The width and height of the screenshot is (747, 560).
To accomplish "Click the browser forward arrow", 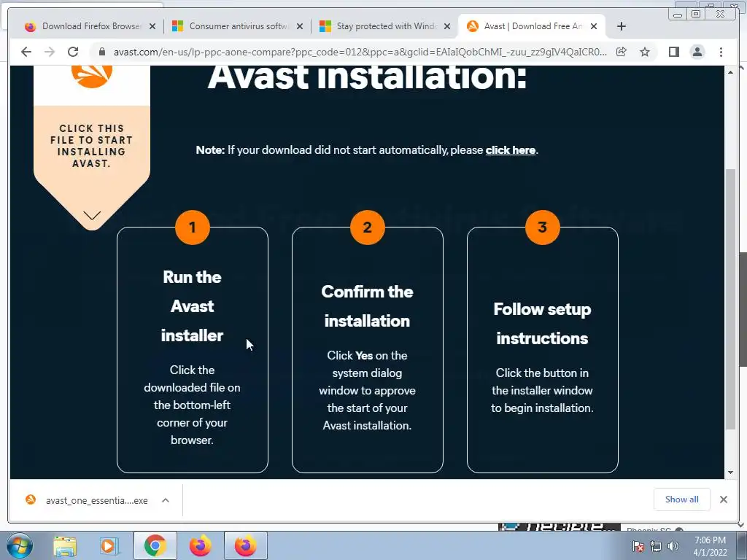I will click(50, 52).
